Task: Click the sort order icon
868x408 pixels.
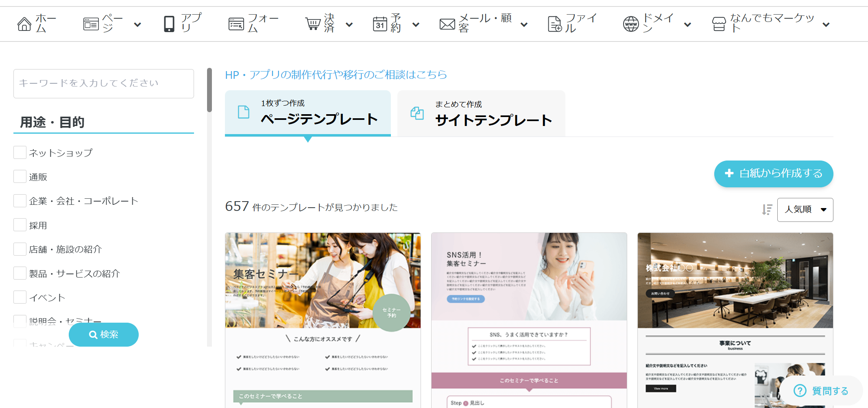Action: [x=767, y=209]
